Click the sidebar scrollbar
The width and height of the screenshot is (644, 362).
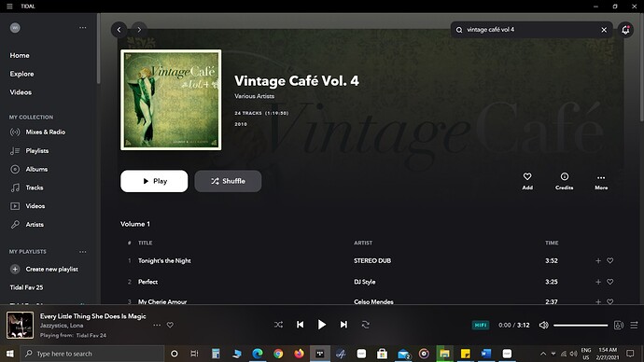(99, 49)
